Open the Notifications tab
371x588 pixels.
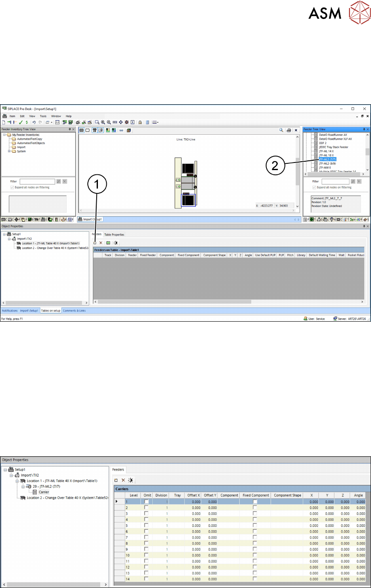[x=10, y=311]
